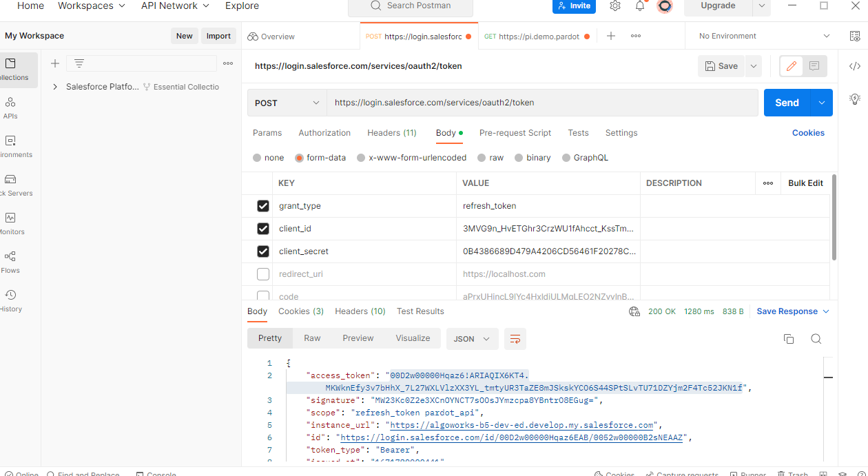Toggle the line wrap icon in response
868x476 pixels.
pyautogui.click(x=515, y=339)
